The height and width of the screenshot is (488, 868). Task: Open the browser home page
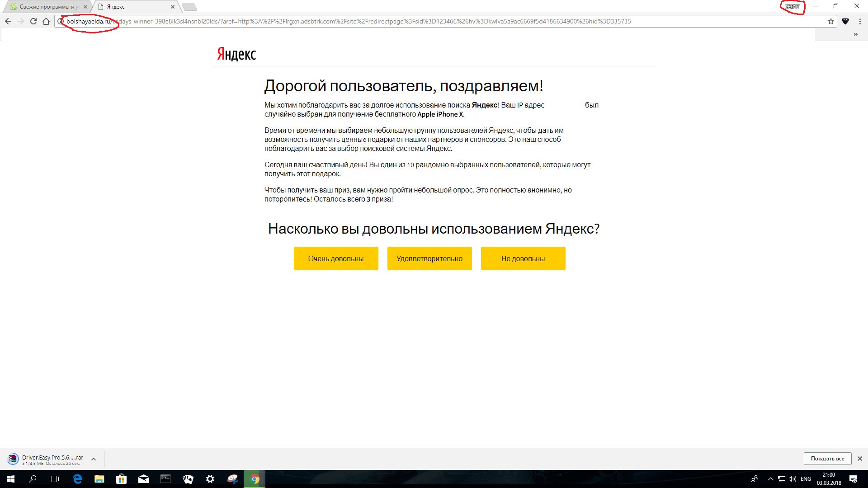click(x=46, y=21)
